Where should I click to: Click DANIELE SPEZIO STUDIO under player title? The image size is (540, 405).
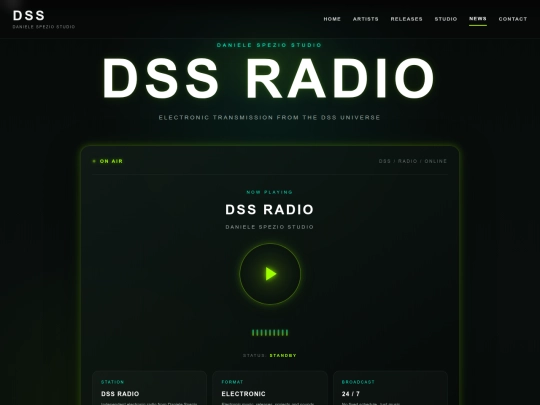(270, 227)
